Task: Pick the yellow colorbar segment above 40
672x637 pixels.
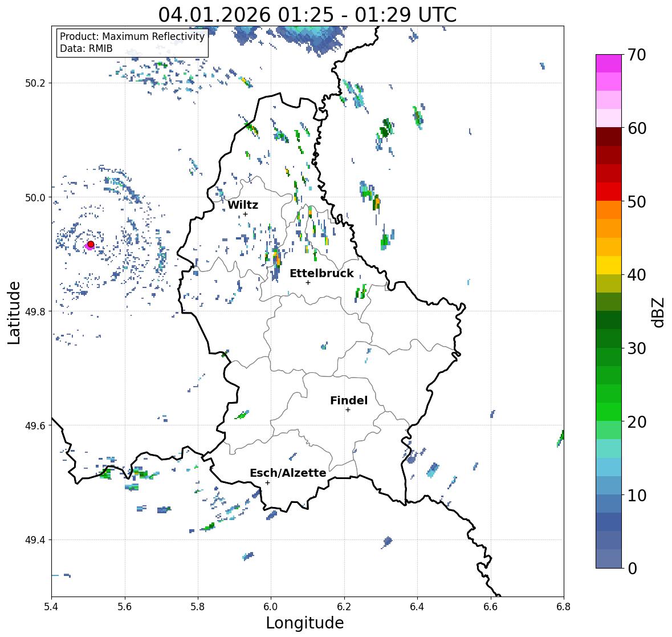Action: point(609,265)
